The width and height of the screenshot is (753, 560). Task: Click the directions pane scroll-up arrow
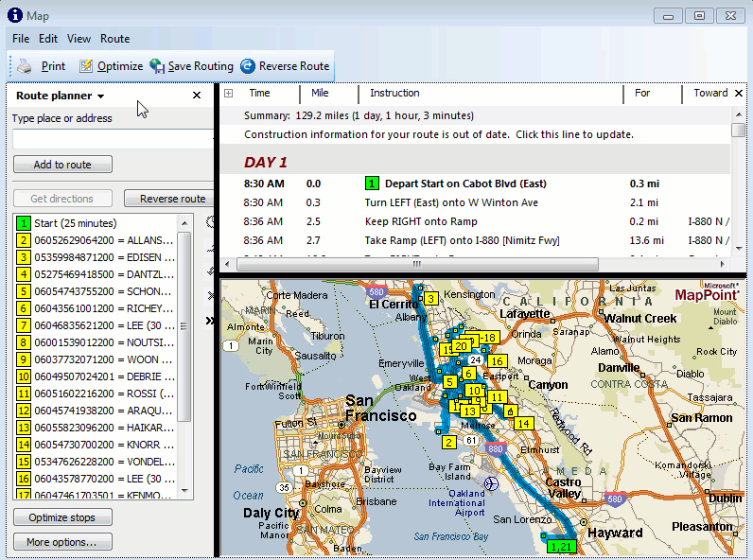click(739, 114)
